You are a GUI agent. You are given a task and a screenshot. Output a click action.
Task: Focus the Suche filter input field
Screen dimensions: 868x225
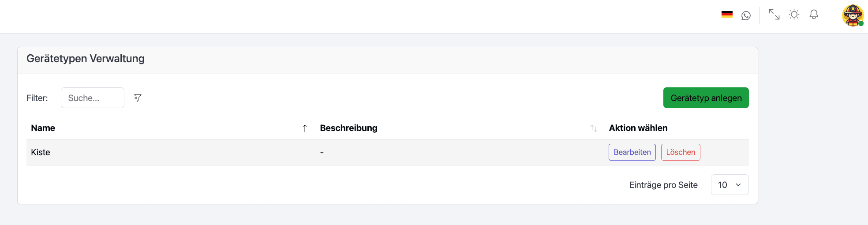[93, 98]
